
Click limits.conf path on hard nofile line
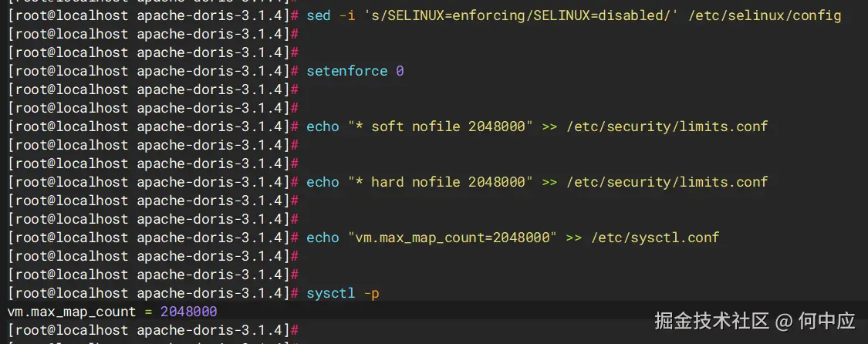667,182
